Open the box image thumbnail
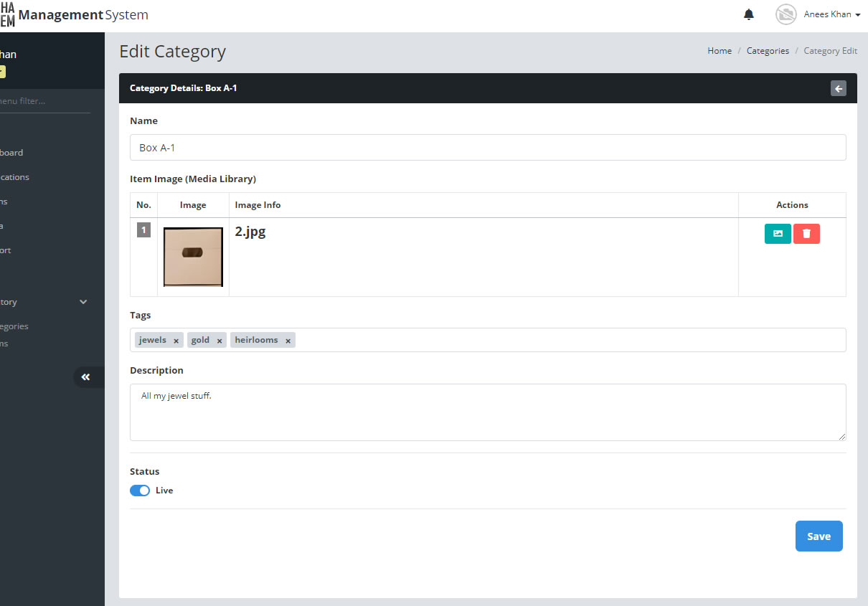 click(x=193, y=257)
